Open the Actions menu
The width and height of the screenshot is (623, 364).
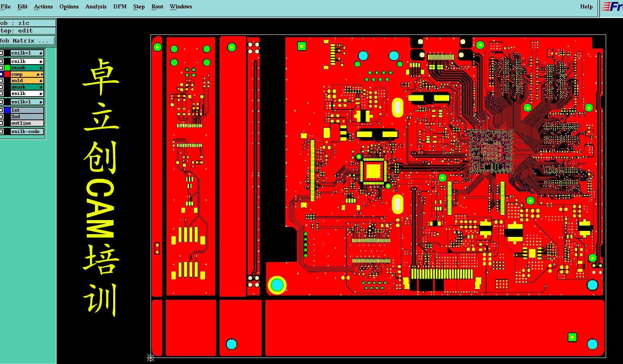43,6
